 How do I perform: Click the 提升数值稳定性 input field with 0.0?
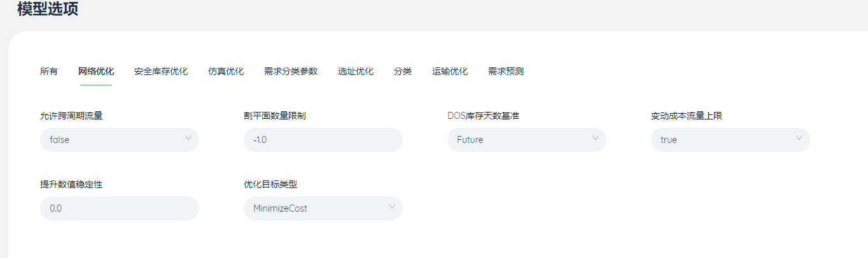click(120, 208)
